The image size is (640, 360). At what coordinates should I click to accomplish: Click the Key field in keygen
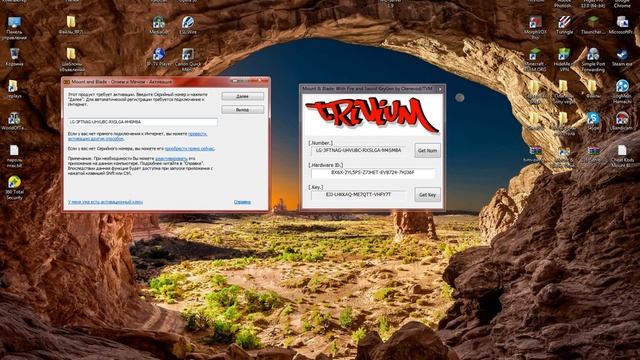pyautogui.click(x=358, y=195)
